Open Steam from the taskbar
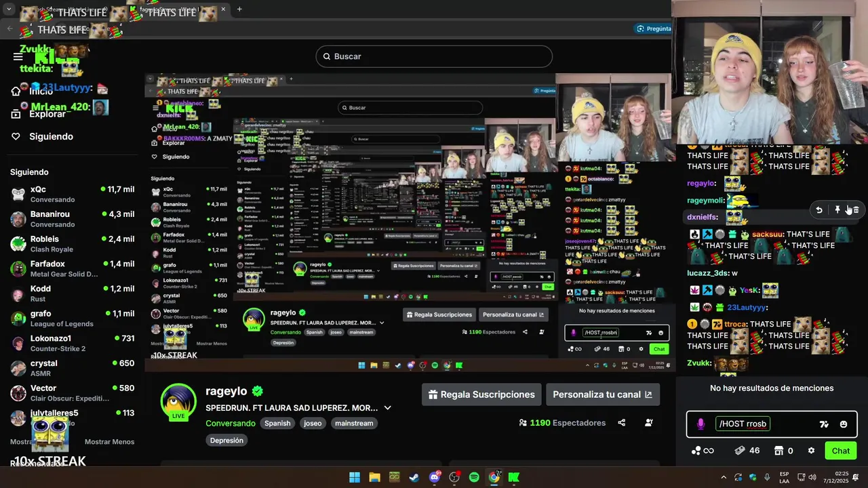Viewport: 868px width, 488px height. click(x=414, y=477)
